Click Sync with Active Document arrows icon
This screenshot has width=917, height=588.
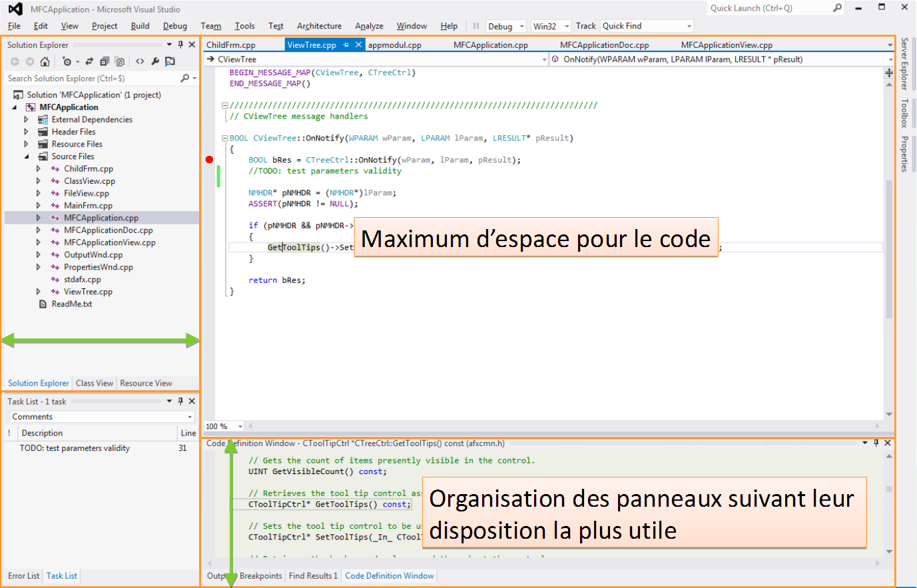[89, 61]
